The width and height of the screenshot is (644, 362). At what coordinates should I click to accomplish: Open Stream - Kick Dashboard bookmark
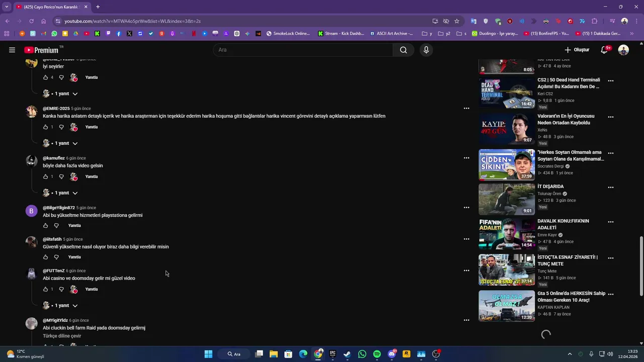click(x=341, y=34)
